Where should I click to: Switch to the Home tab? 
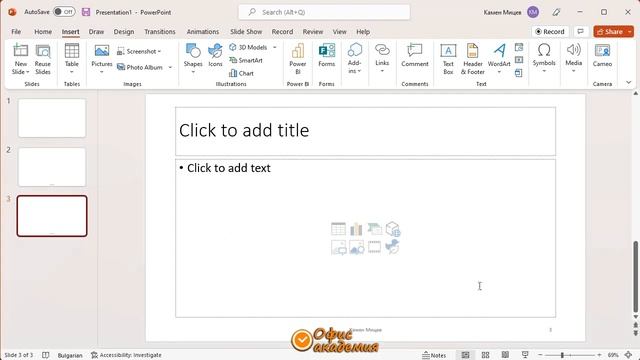point(43,31)
